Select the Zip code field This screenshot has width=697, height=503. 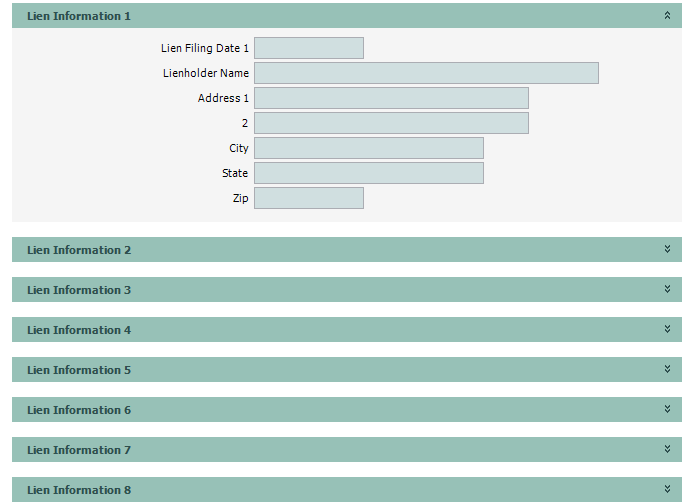(x=309, y=198)
